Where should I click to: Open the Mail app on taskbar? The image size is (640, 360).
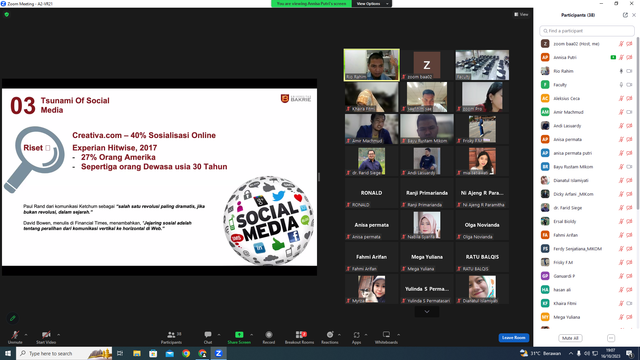(169, 353)
